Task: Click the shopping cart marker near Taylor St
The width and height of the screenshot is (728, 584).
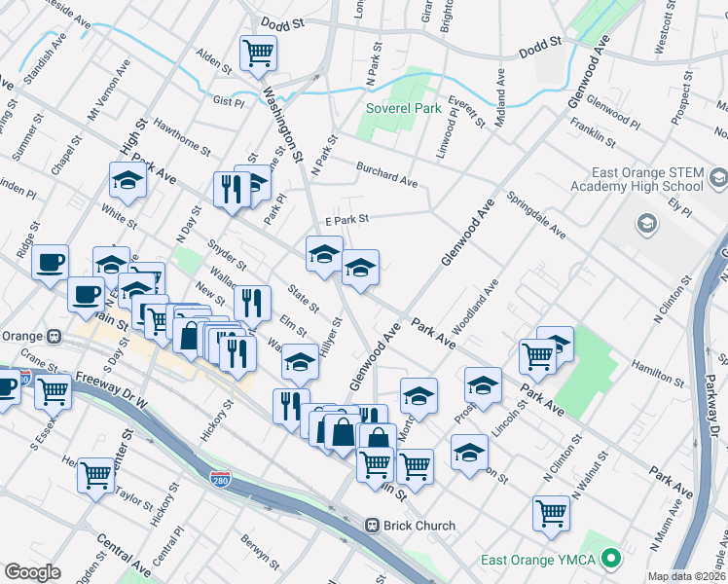Action: pyautogui.click(x=95, y=475)
